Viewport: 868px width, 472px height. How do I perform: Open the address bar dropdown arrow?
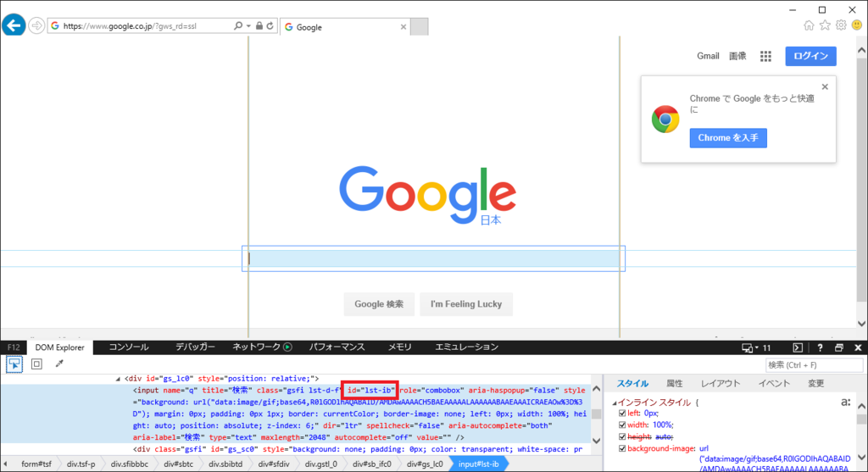(x=248, y=26)
